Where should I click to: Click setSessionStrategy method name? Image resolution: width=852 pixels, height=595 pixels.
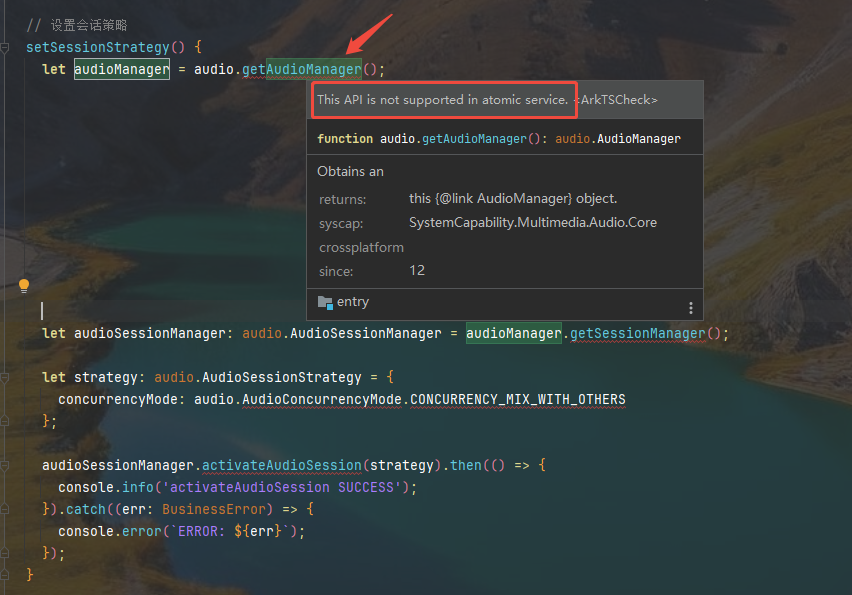pyautogui.click(x=98, y=48)
